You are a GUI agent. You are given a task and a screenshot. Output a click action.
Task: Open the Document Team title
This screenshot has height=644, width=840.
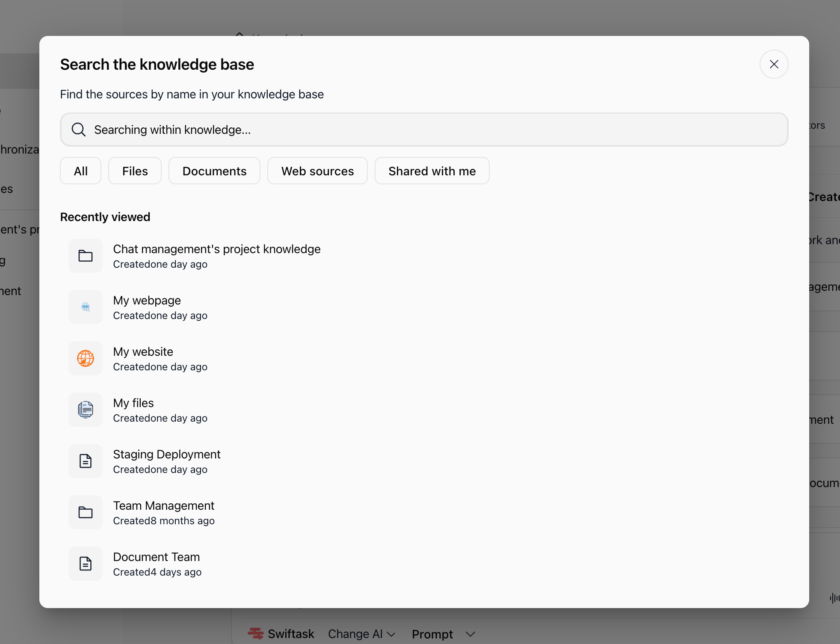click(156, 557)
